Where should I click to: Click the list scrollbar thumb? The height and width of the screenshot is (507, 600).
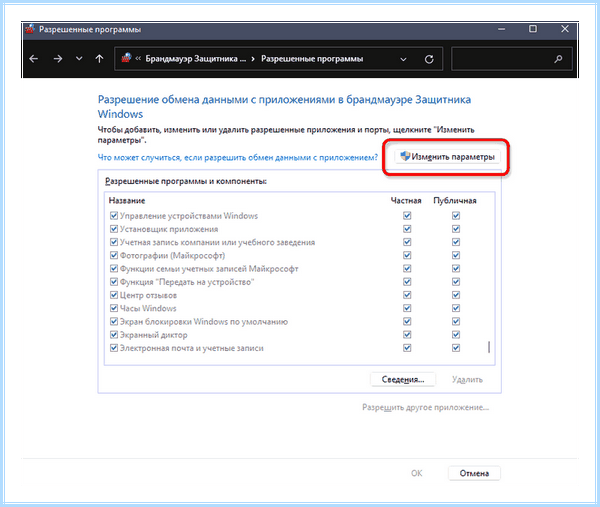489,347
